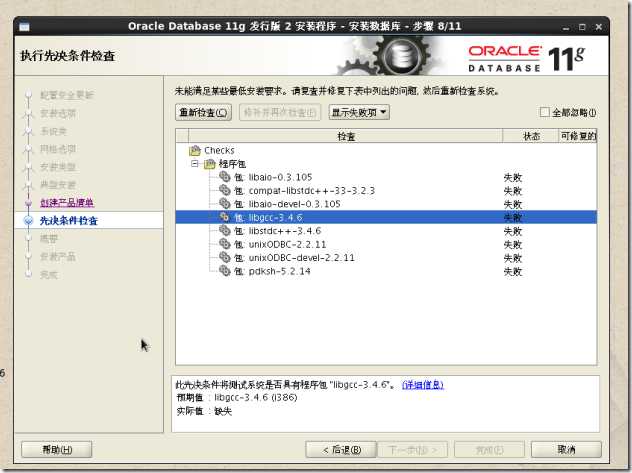Select the row compat-libstdc++-33-3.2.3
This screenshot has width=632, height=473.
pyautogui.click(x=386, y=191)
